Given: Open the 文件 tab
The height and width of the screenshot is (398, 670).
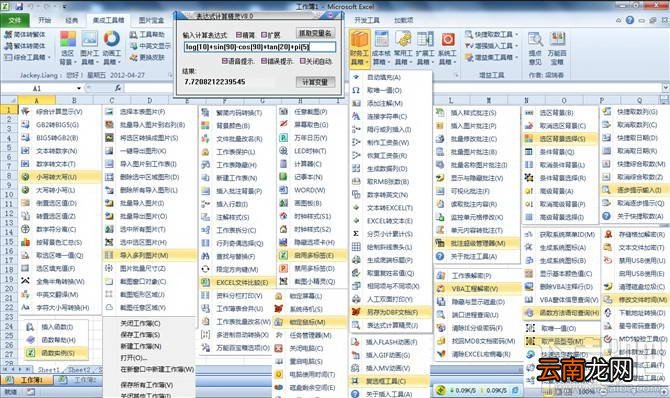Looking at the screenshot, I should [x=15, y=20].
